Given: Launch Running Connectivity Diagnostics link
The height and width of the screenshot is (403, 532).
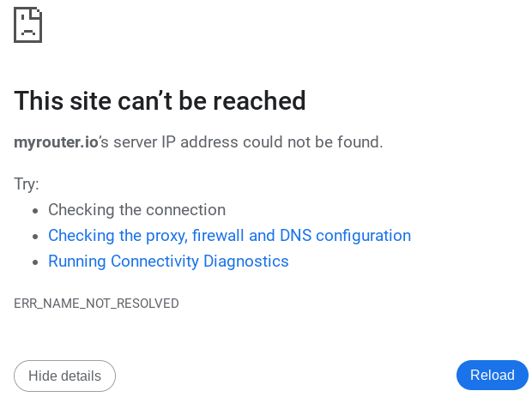Looking at the screenshot, I should pos(168,261).
